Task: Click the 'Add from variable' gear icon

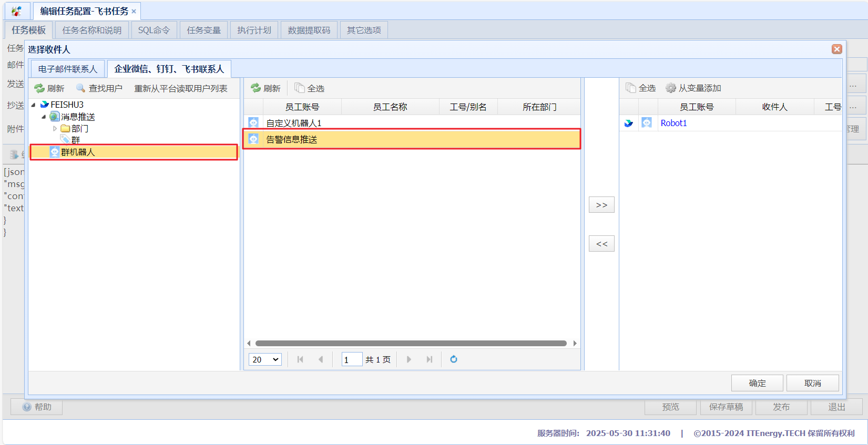Action: click(x=671, y=88)
